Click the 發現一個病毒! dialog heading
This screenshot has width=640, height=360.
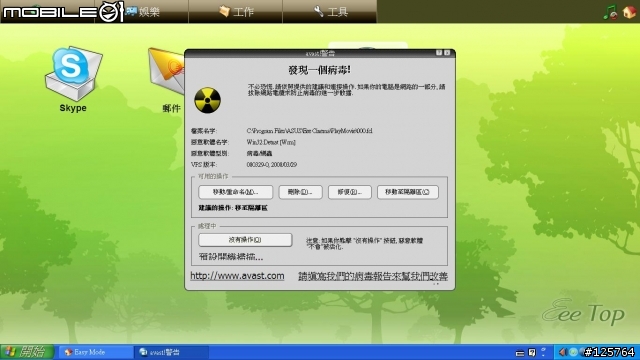[x=320, y=70]
